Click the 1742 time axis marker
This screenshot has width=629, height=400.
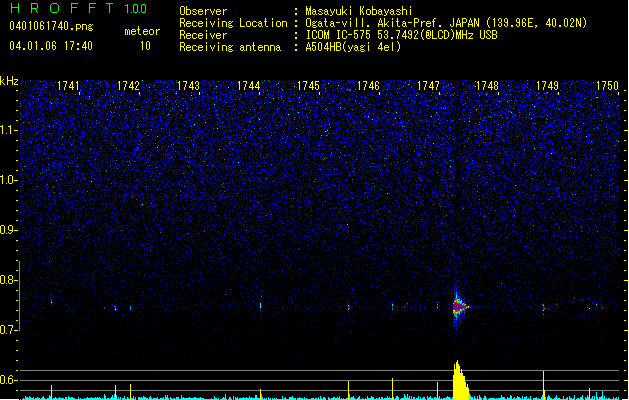coord(128,86)
